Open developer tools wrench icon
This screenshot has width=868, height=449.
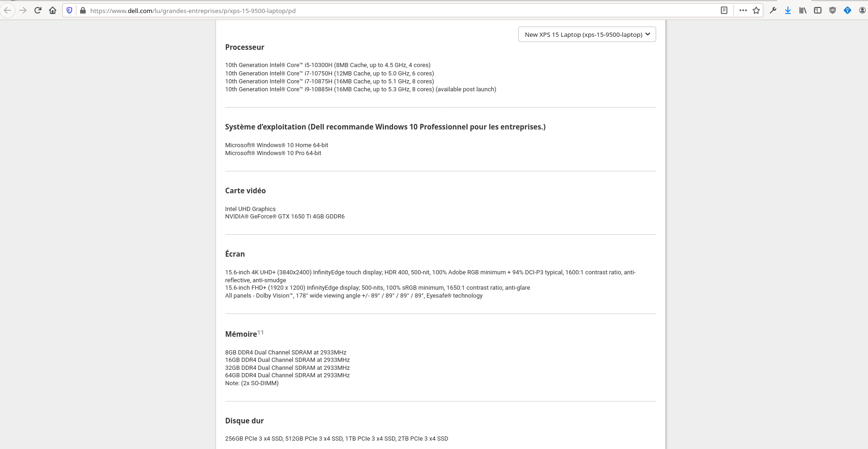[x=773, y=10]
